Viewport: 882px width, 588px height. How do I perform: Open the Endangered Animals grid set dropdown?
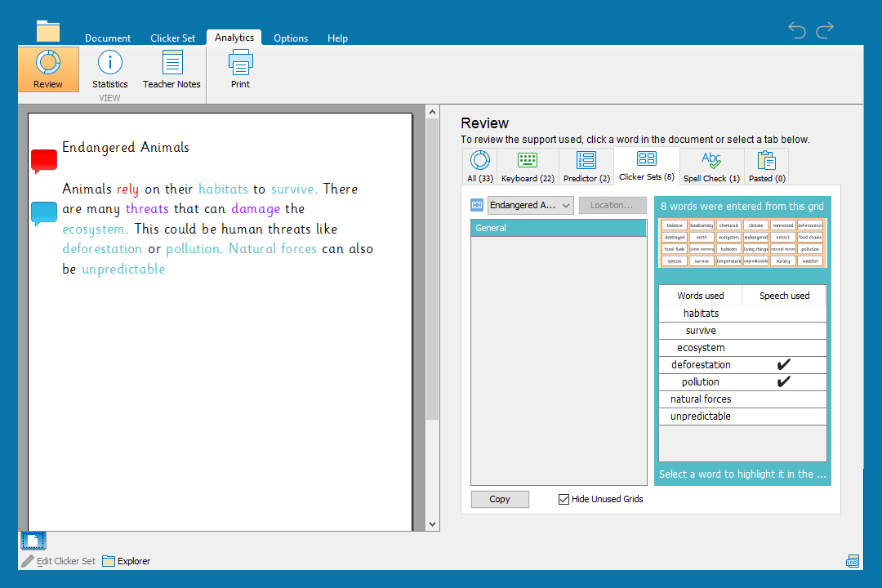point(531,205)
